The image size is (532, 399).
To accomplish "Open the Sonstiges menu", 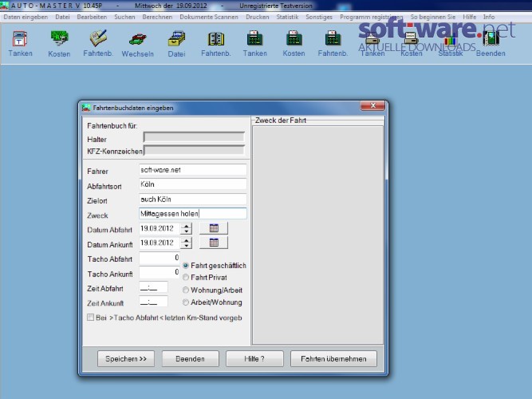I will coord(319,17).
